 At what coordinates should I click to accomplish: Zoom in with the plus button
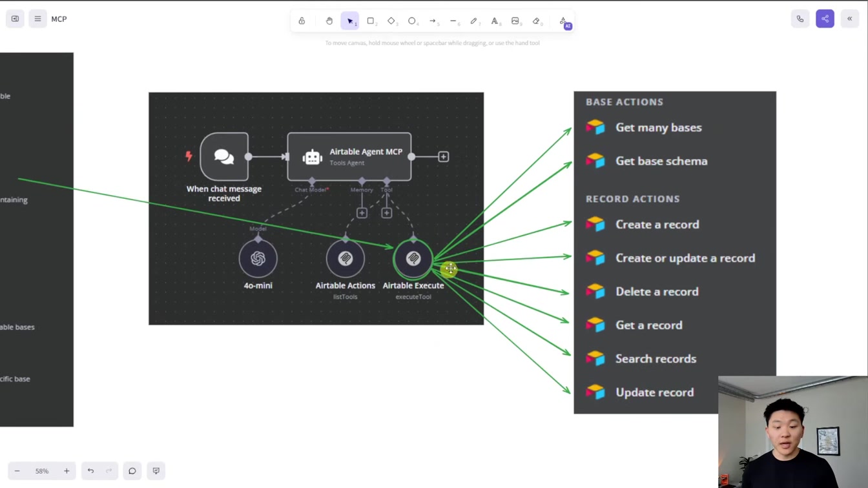pos(67,471)
